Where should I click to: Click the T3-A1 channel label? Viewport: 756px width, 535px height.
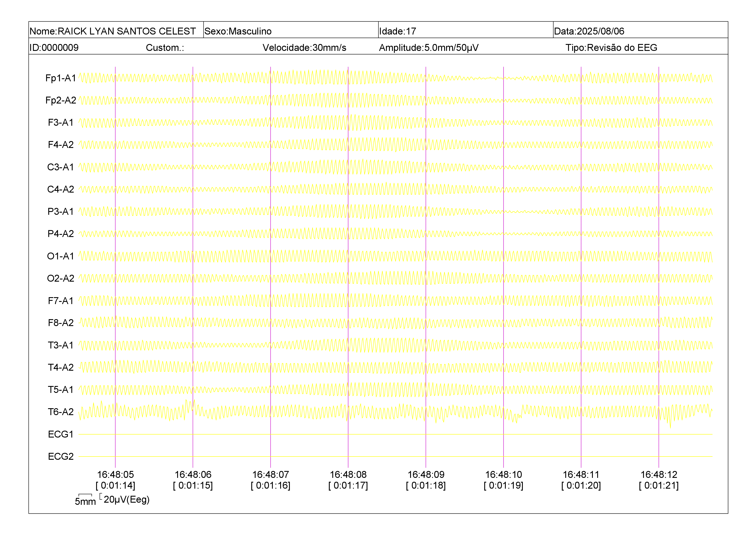point(61,345)
